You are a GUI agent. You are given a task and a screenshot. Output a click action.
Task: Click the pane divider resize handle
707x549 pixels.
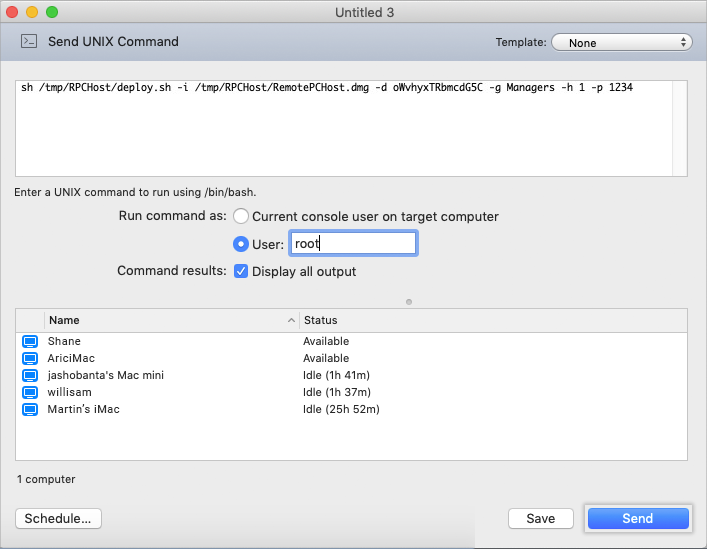[x=409, y=300]
